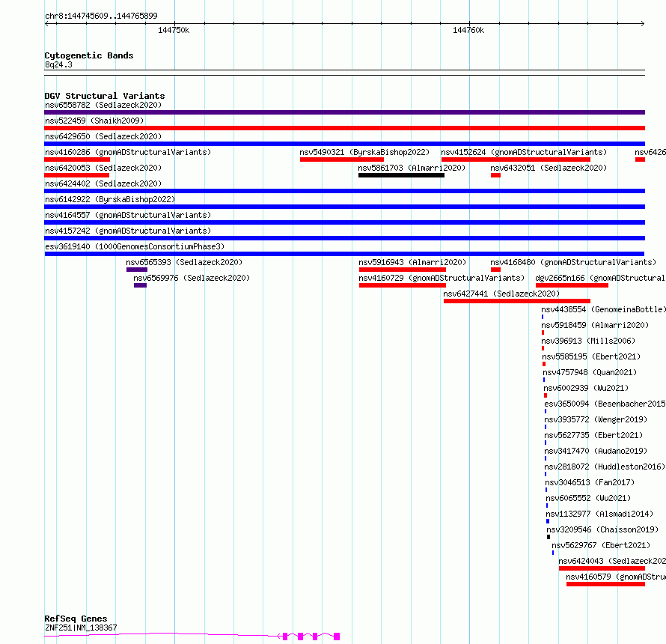The image size is (666, 644).
Task: Open the nsv6429650 (Sedlazeck2020) variant
Action: tap(103, 136)
